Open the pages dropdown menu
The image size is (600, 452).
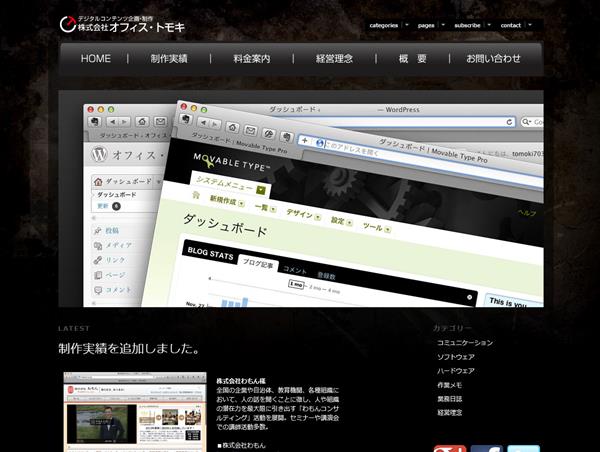[431, 25]
